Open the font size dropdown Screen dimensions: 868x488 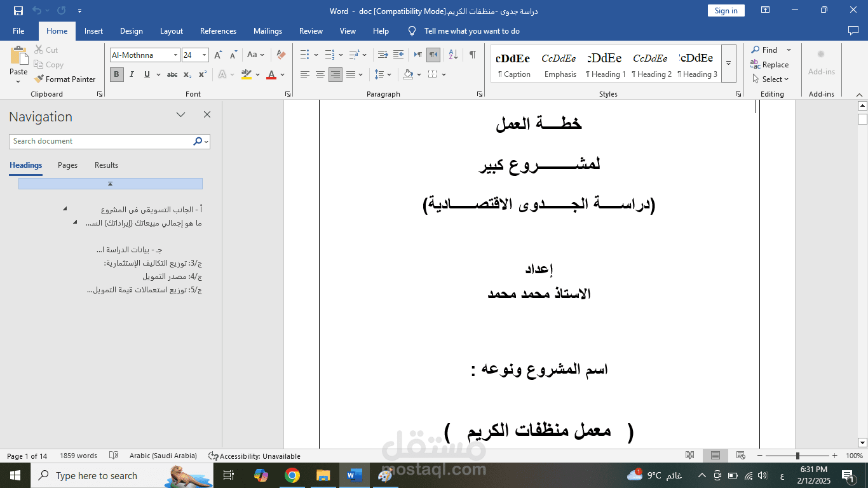204,55
